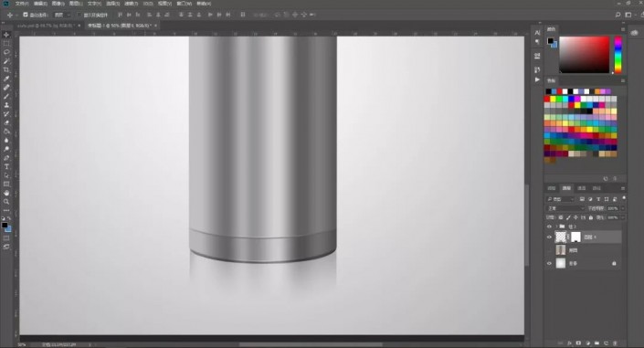Open the Window menu

click(184, 4)
